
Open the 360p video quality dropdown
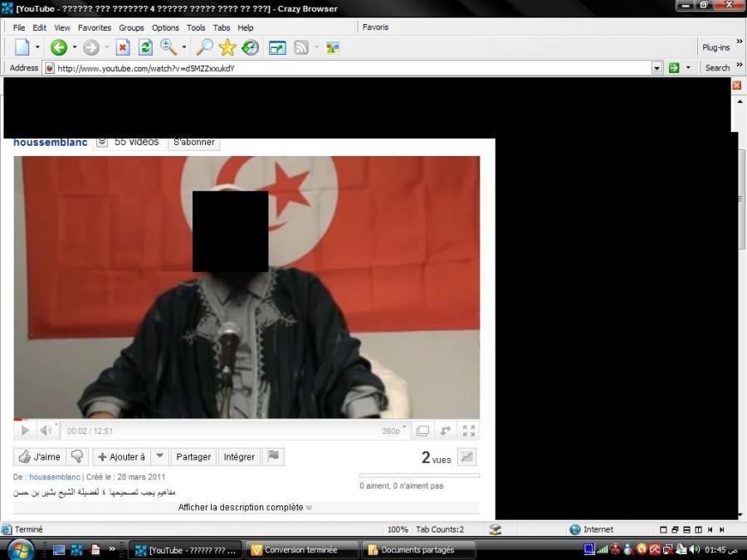click(391, 431)
